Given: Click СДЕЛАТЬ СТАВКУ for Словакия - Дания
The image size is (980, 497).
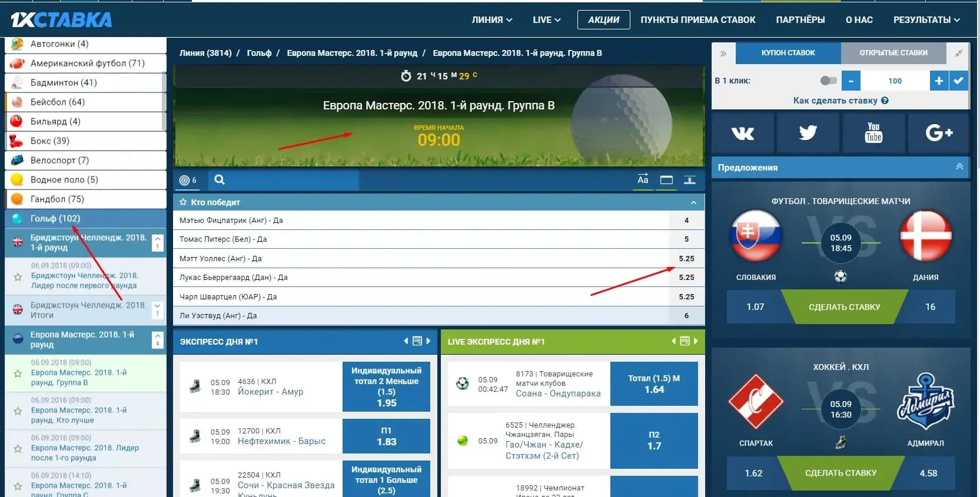Looking at the screenshot, I should click(x=845, y=307).
